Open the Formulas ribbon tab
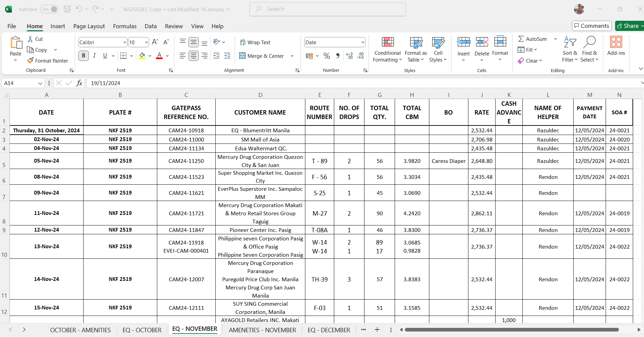Viewport: 644px width, 337px height. point(125,26)
